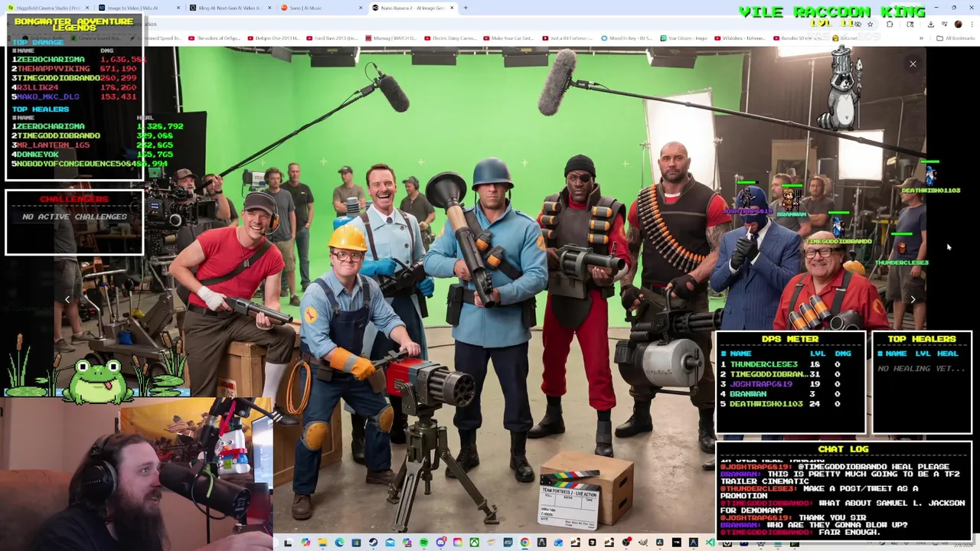Click the Challengers panel heading

pyautogui.click(x=74, y=199)
